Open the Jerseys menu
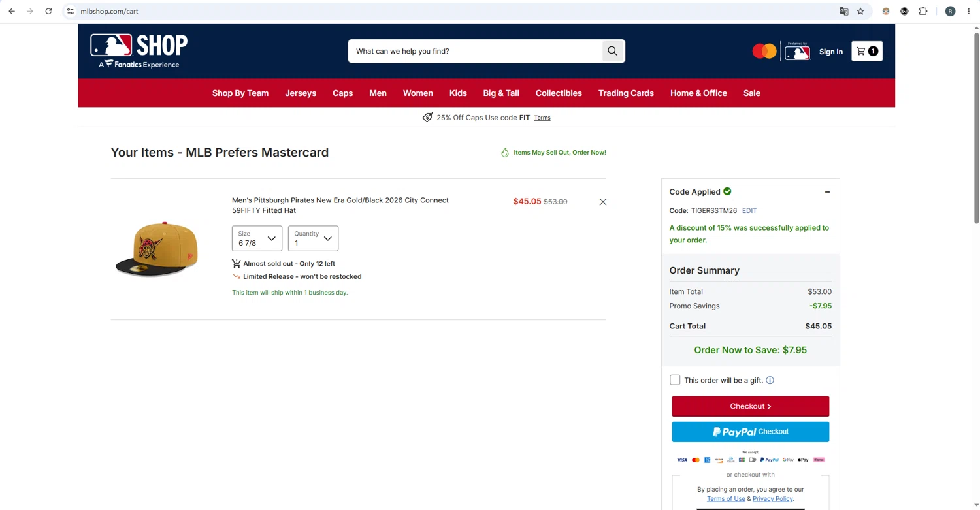 (301, 93)
